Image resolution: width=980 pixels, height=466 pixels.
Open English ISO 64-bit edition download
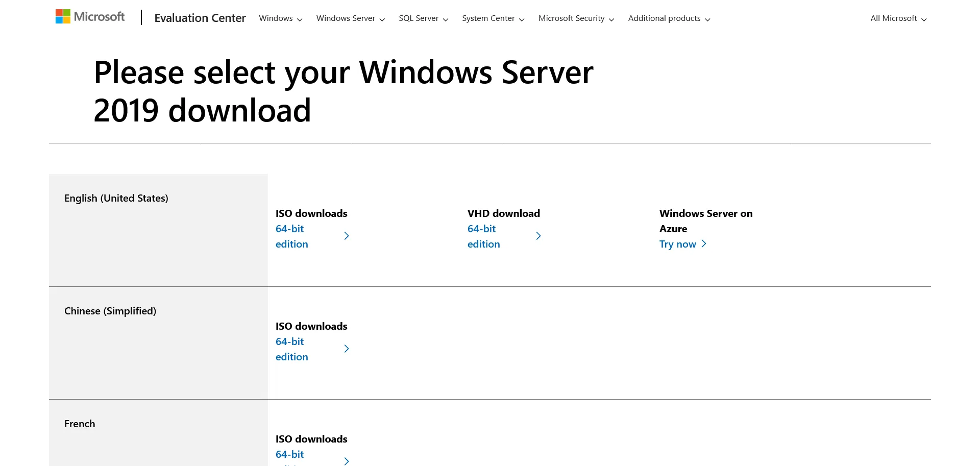click(292, 236)
